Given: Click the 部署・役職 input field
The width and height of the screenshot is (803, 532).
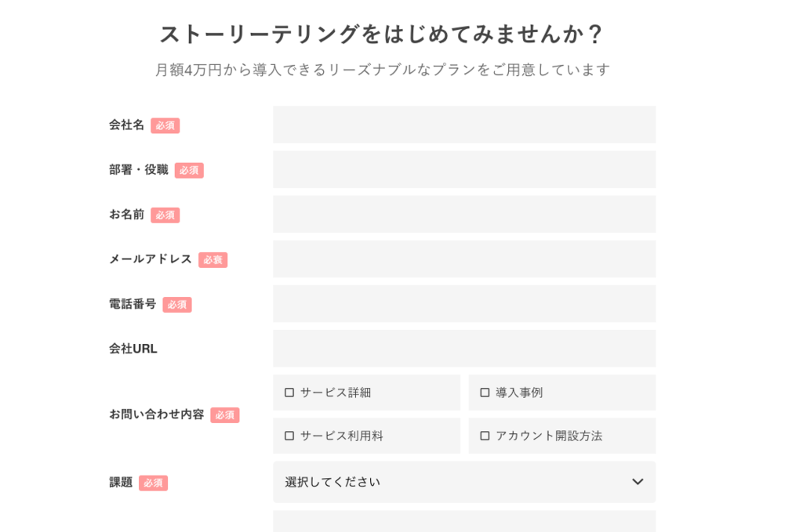Looking at the screenshot, I should pyautogui.click(x=464, y=169).
